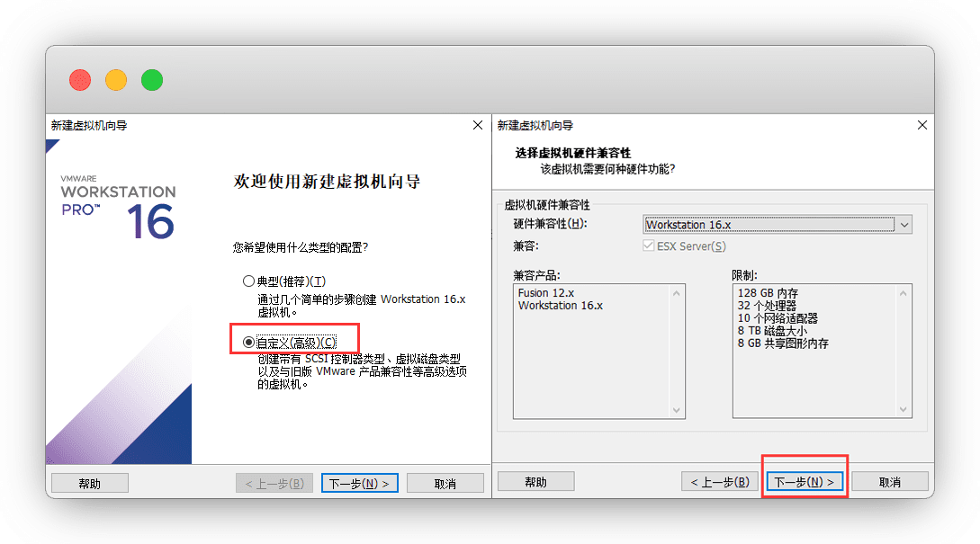Open the 硬件兼容性 Workstation 16.x dropdown
Viewport: 980px width, 544px height.
(x=904, y=225)
